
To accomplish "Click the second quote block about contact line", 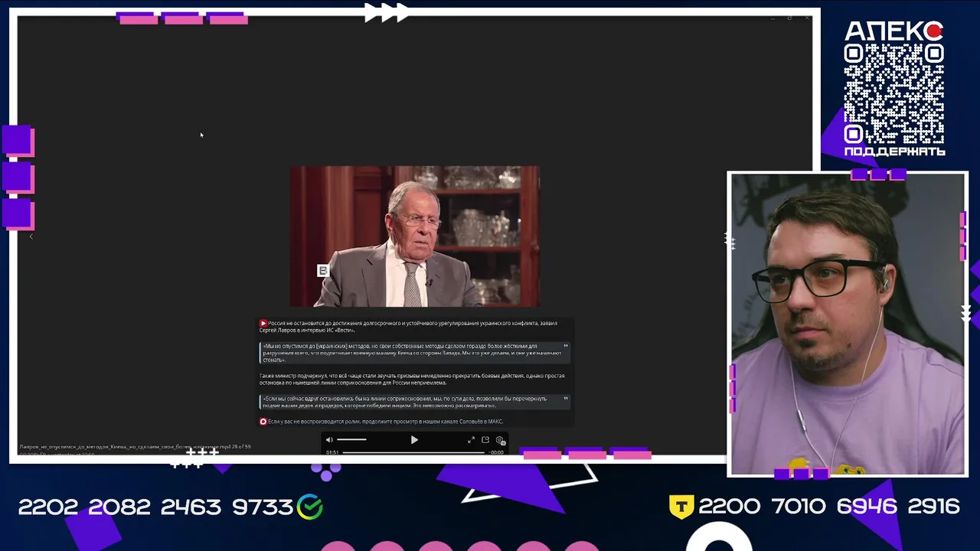I will (414, 402).
